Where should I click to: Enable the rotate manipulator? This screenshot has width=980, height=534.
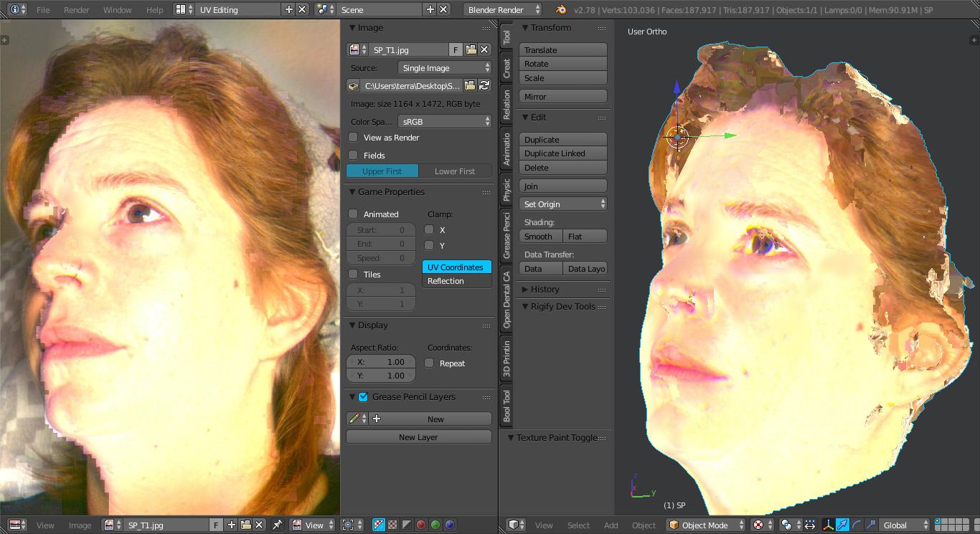[x=857, y=525]
